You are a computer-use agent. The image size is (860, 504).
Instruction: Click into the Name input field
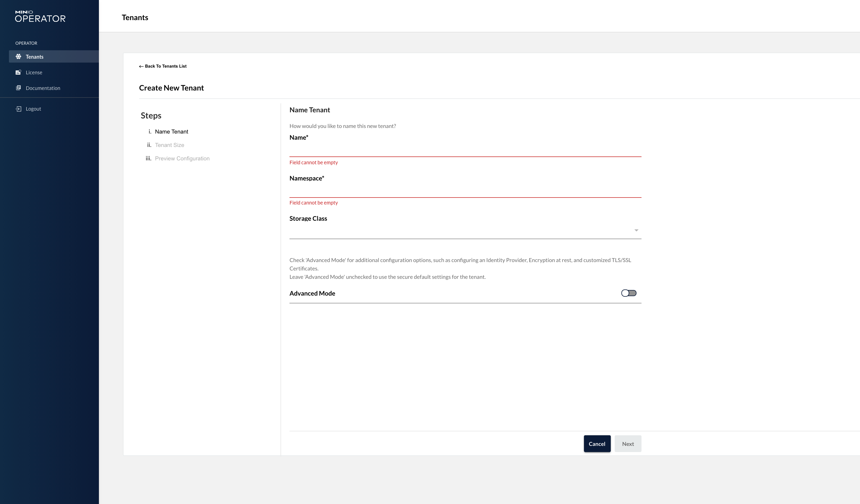pyautogui.click(x=465, y=150)
